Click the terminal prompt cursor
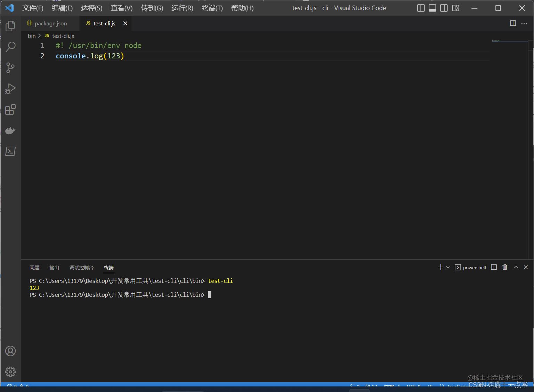 coord(210,295)
